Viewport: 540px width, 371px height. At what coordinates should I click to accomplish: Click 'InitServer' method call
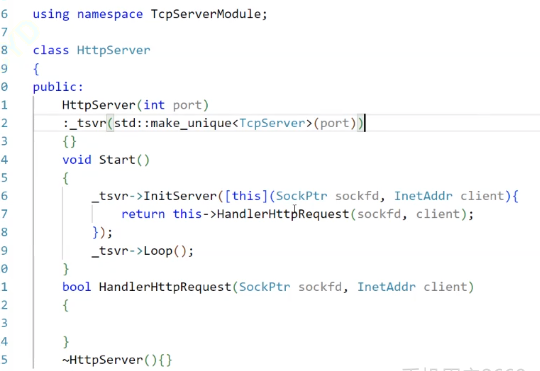(180, 196)
